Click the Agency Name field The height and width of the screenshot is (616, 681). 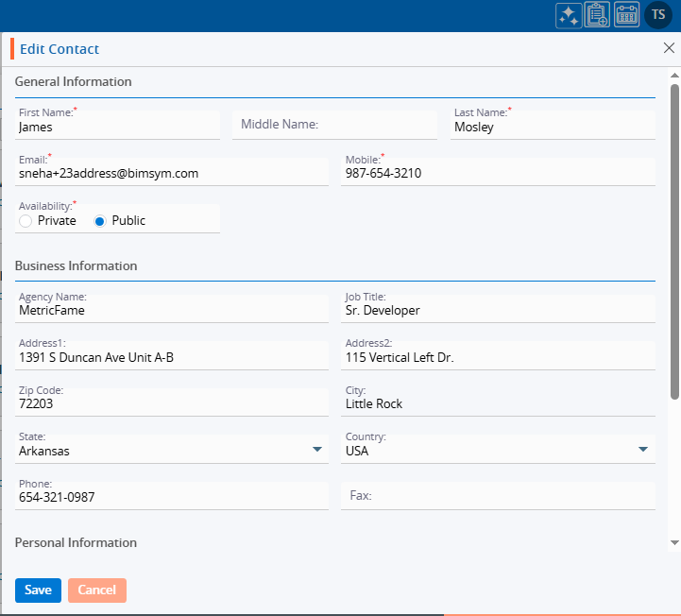coord(171,310)
